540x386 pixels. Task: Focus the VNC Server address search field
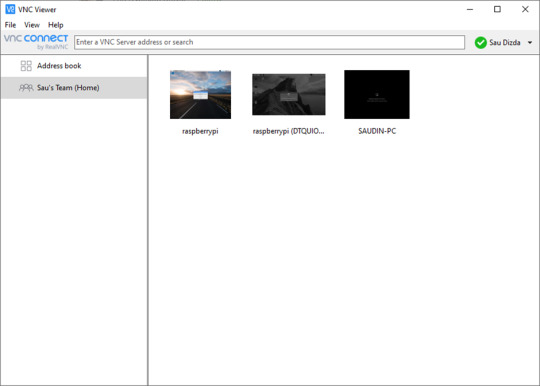269,42
